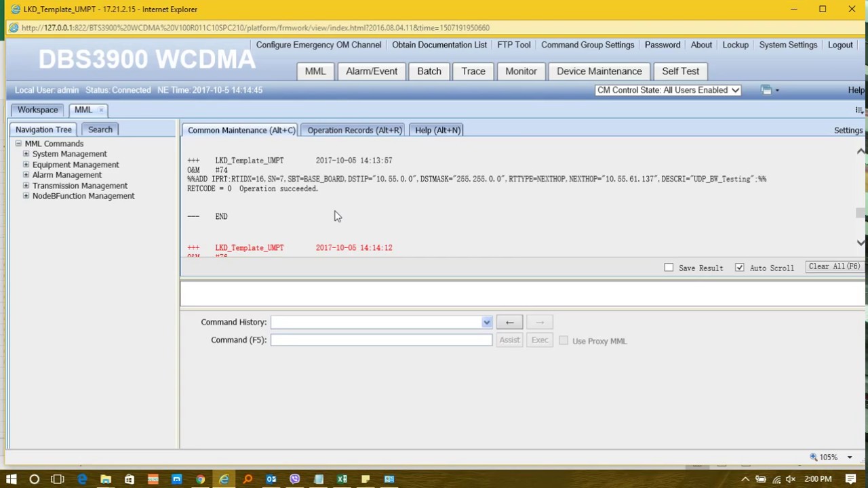Switch to the Workspace tab

[37, 110]
